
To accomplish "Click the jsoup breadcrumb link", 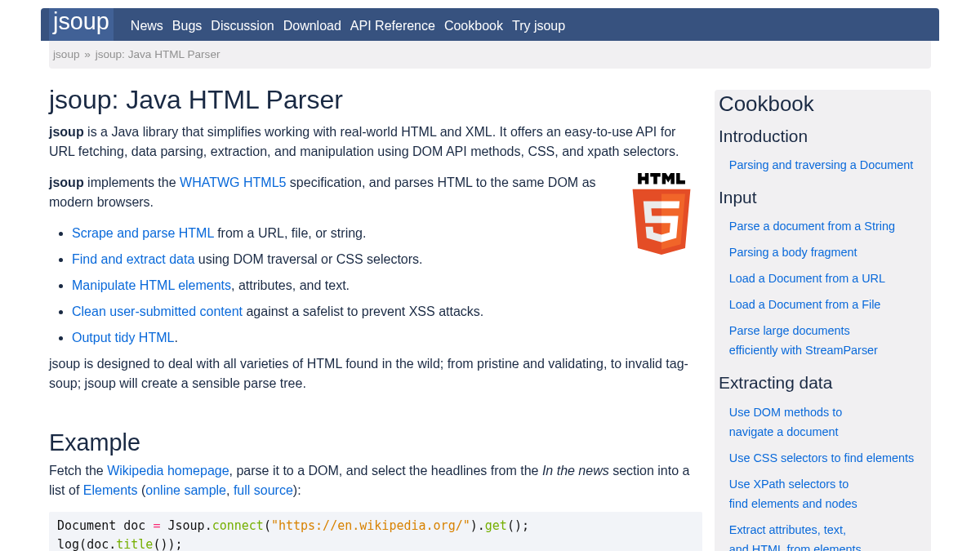I will coord(66,55).
